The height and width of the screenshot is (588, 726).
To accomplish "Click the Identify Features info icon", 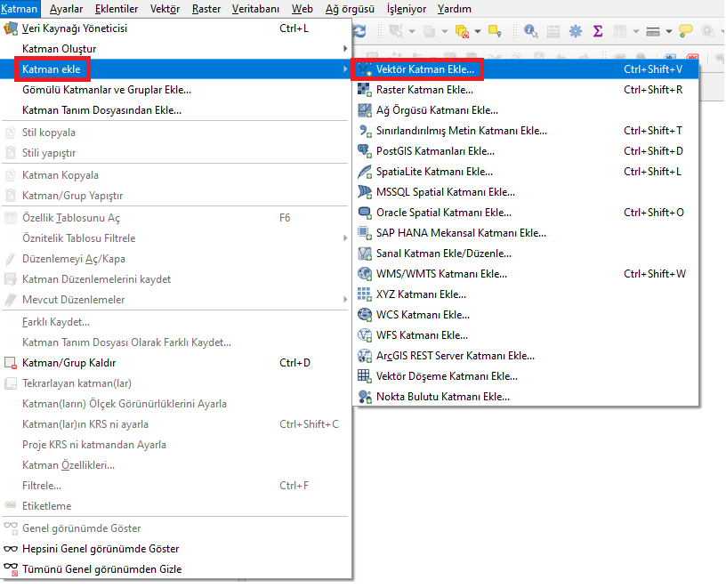I will (x=530, y=31).
